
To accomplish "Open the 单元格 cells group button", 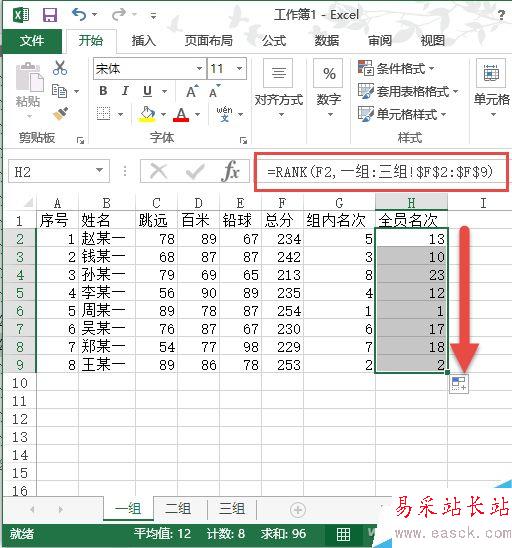I will [x=492, y=89].
